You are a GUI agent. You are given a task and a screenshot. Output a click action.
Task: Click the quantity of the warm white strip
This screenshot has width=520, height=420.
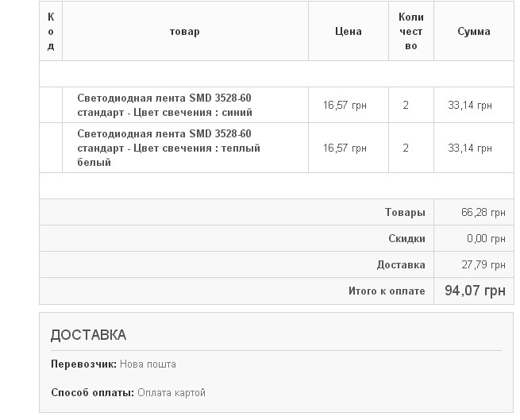(406, 148)
